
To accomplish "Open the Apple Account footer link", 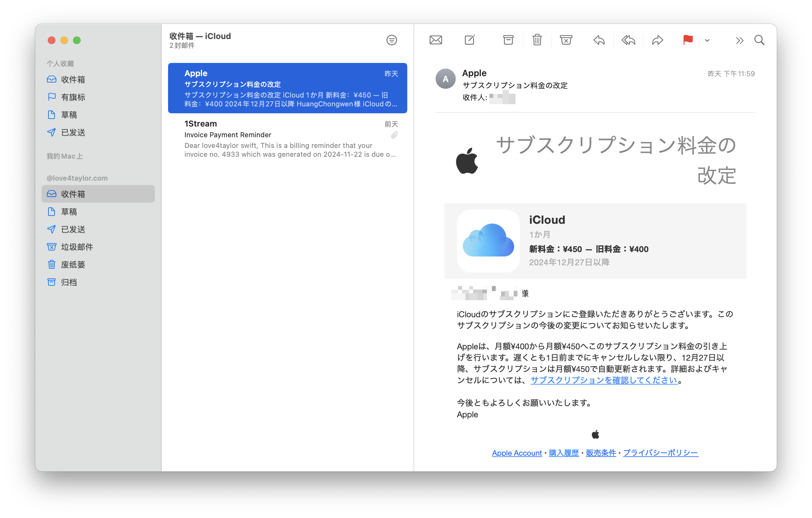I will (x=516, y=453).
